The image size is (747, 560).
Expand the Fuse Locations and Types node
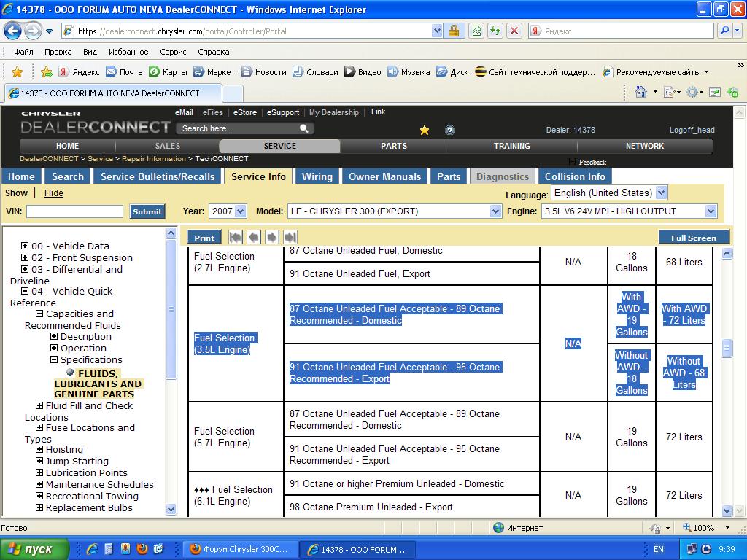point(39,427)
